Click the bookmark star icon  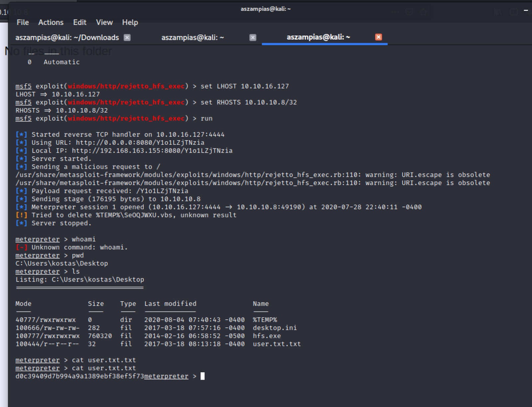[x=424, y=12]
